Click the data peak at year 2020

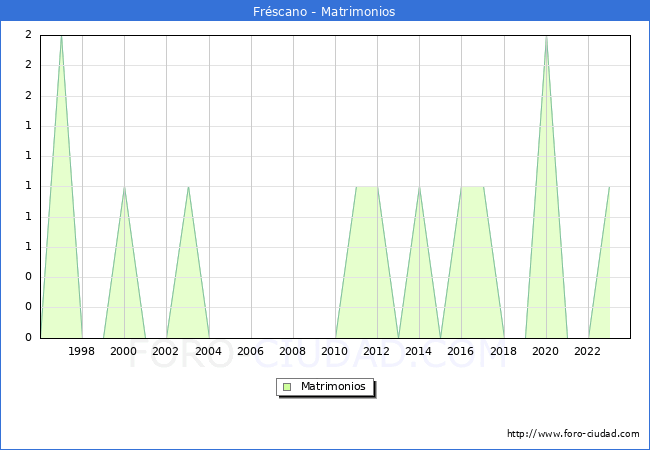point(546,37)
